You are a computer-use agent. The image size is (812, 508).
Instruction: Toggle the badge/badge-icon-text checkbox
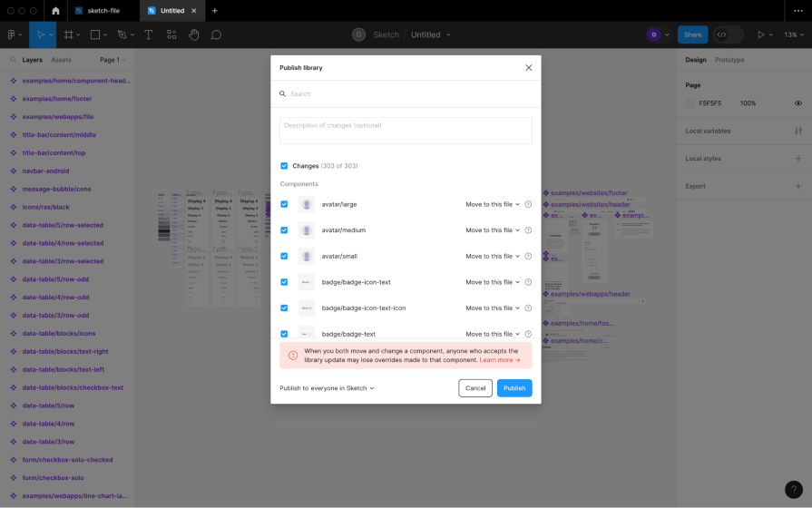coord(284,282)
